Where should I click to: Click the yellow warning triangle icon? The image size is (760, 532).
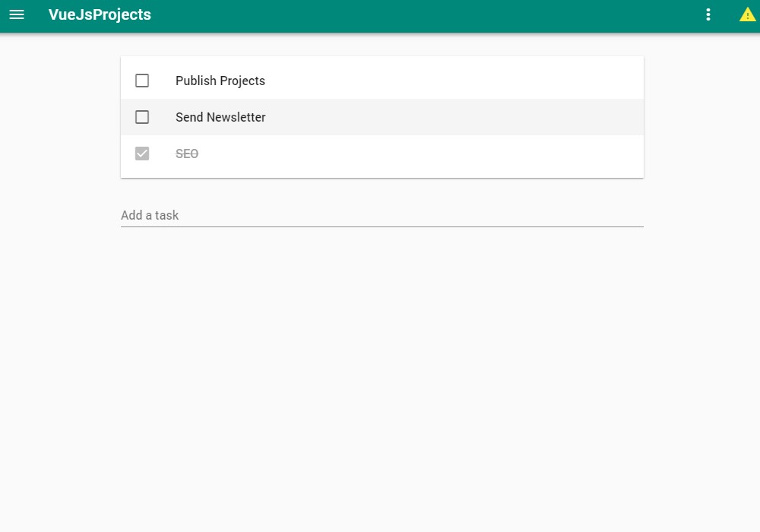tap(747, 15)
